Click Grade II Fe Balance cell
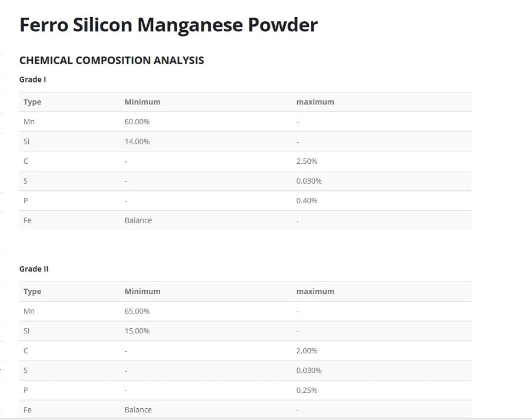Viewport: 532px width, 420px height. (138, 409)
